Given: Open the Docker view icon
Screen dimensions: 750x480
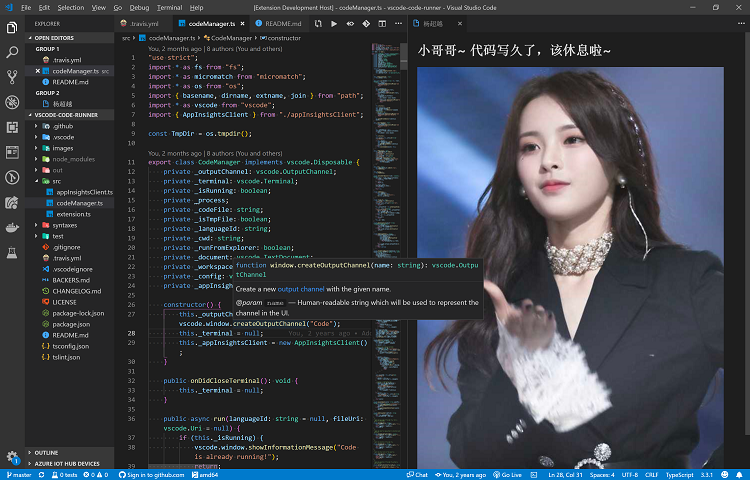Looking at the screenshot, I should coord(12,228).
